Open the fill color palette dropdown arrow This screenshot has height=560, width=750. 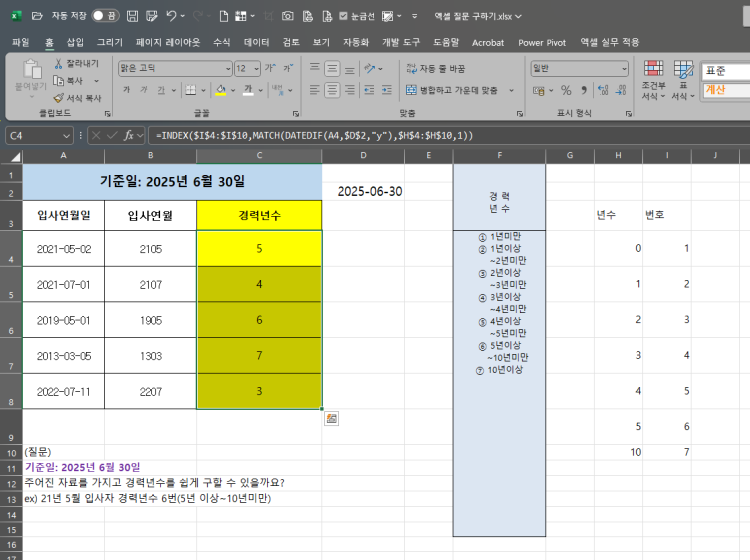click(233, 90)
